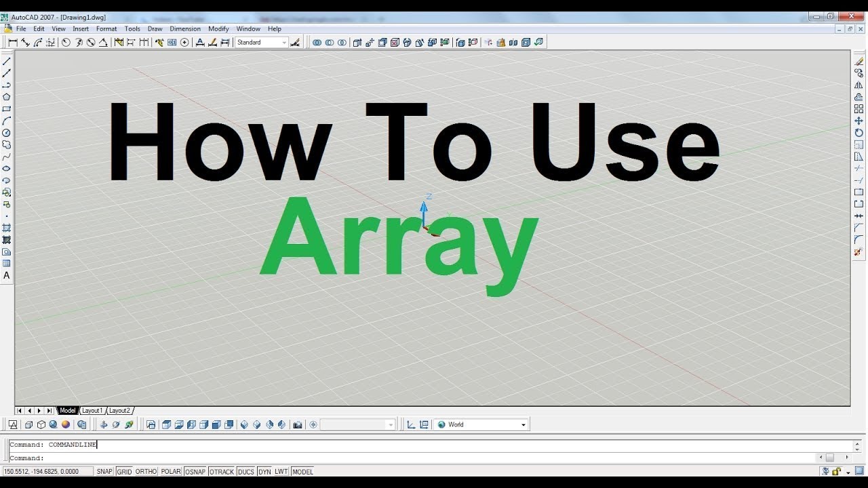This screenshot has height=488, width=868.
Task: Click the first layout tab arrow
Action: 19,411
